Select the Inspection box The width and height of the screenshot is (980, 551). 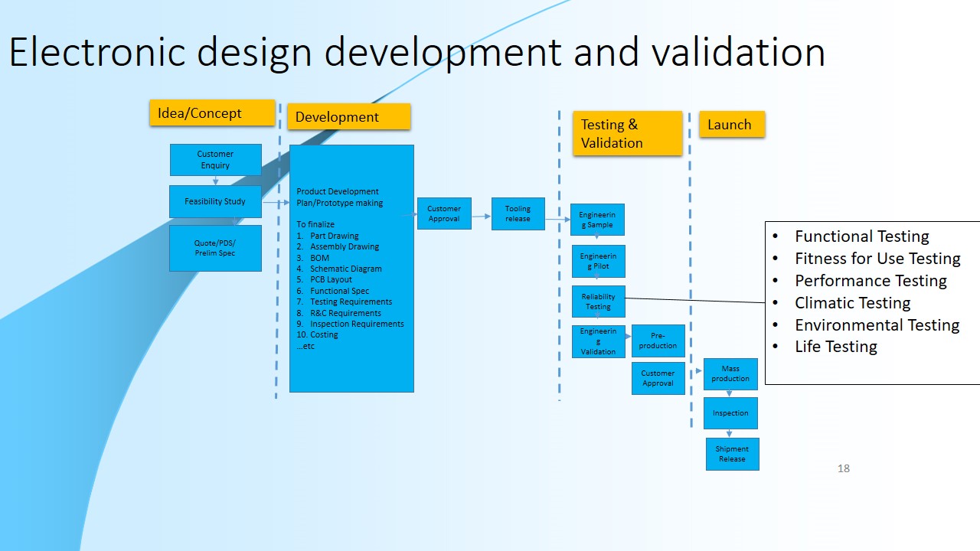click(x=730, y=413)
